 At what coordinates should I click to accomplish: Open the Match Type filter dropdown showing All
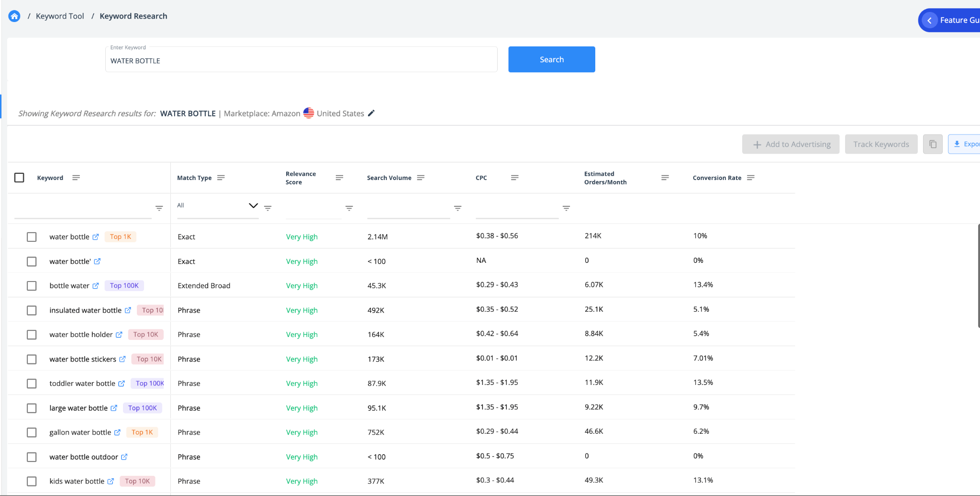click(218, 205)
